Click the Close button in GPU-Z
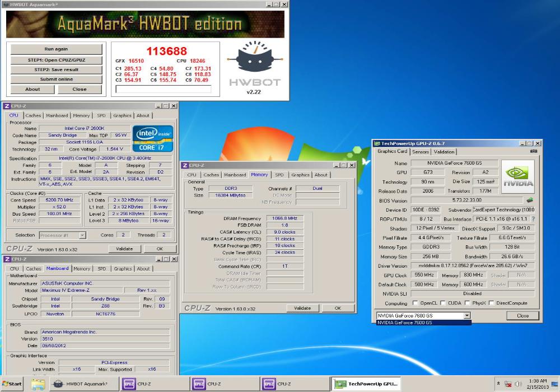Screen dimensions: 560x392 (x=522, y=316)
